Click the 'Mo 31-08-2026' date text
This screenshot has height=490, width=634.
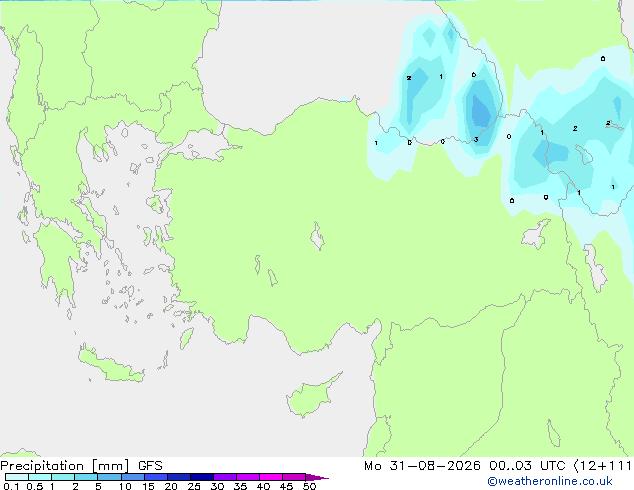click(x=422, y=466)
